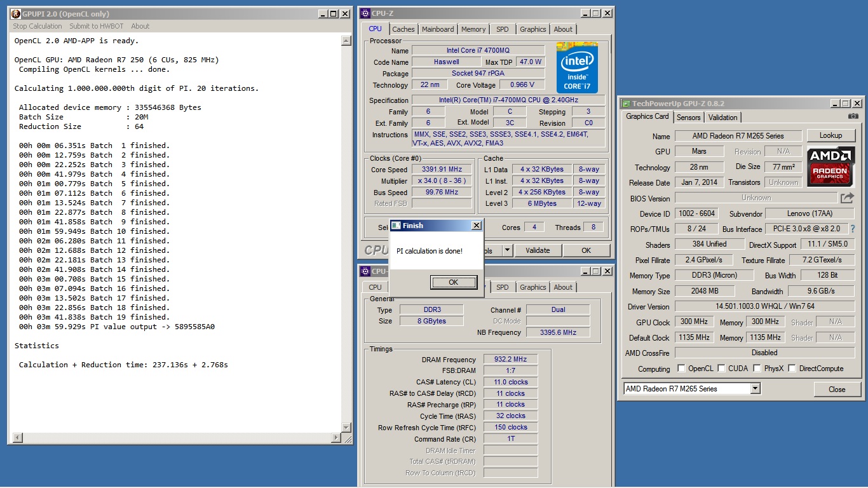Click the GPU-Z title bar icon
Image resolution: width=868 pixels, height=488 pixels.
click(625, 103)
